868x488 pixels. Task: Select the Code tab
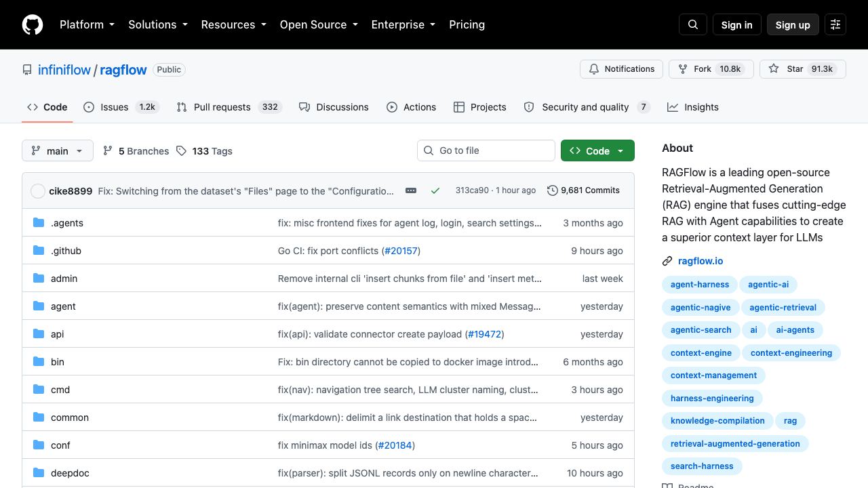[x=47, y=107]
